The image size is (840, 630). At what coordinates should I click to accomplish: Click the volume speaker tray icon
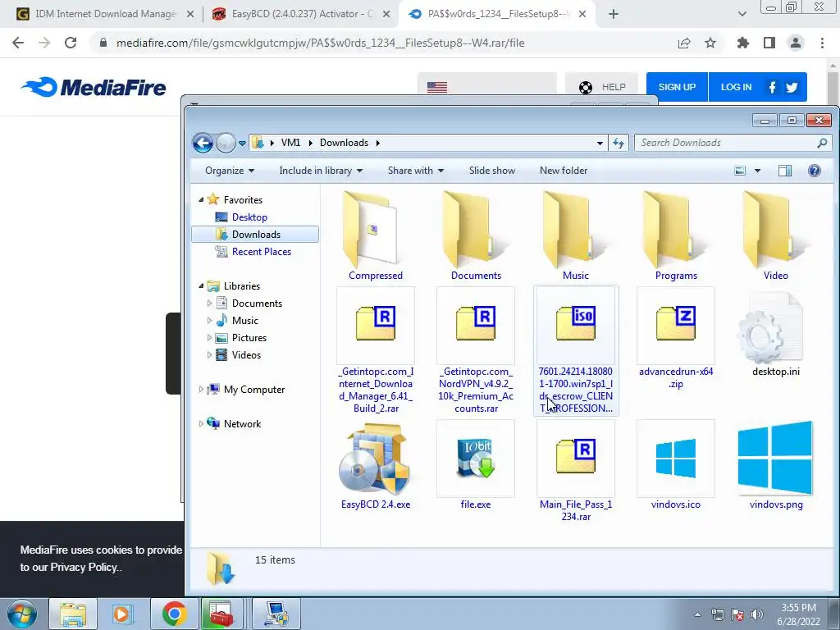tap(756, 614)
